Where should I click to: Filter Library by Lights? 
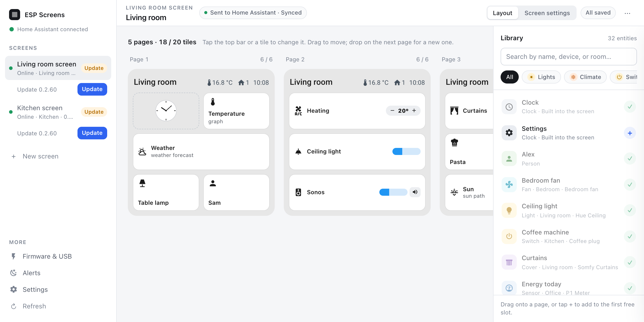tap(541, 77)
